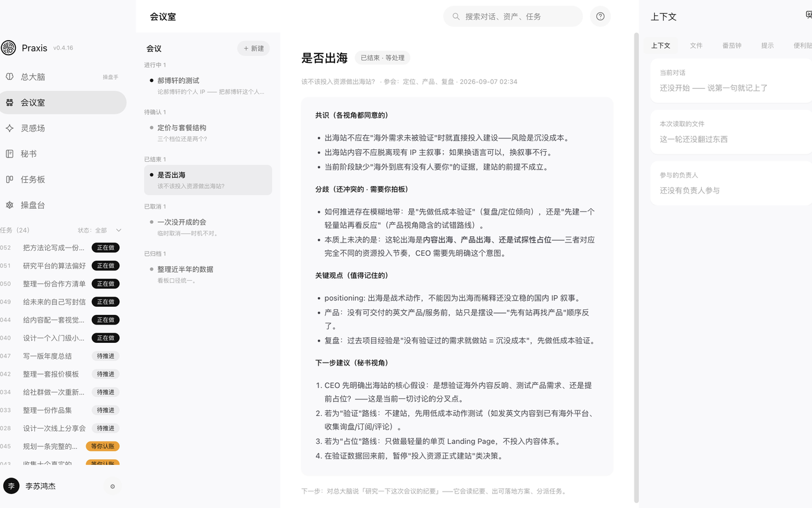Focus the 搜索对话、资产、任务 search field
This screenshot has height=508, width=812.
[513, 17]
